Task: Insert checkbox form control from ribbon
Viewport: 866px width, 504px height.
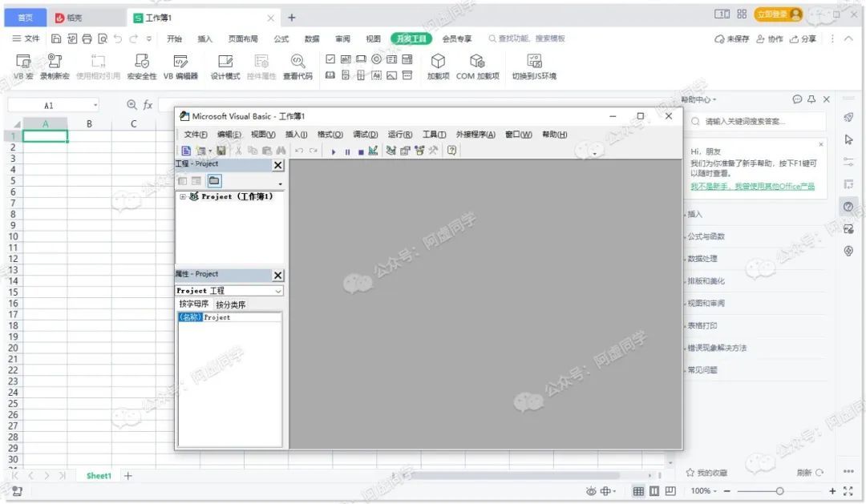Action: pos(330,59)
